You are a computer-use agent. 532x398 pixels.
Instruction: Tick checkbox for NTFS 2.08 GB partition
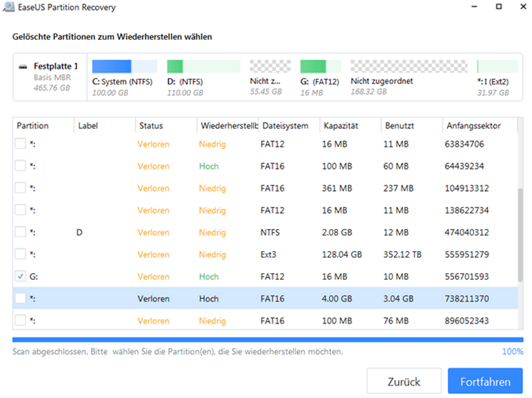[x=20, y=232]
